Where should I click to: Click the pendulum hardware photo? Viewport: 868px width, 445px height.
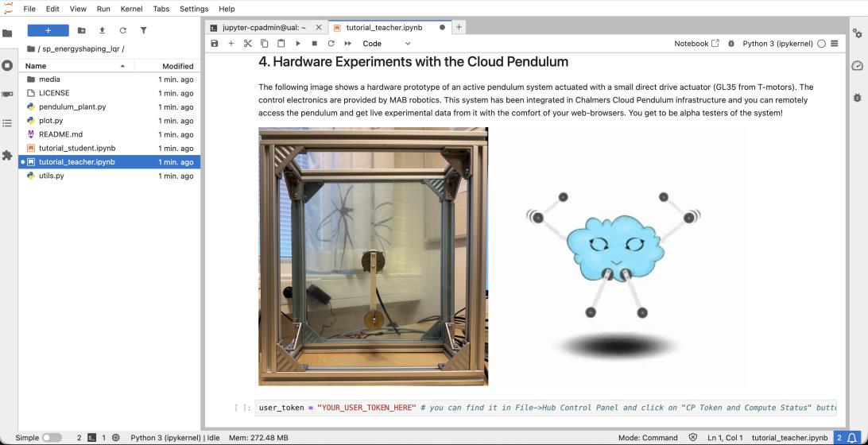click(x=373, y=256)
